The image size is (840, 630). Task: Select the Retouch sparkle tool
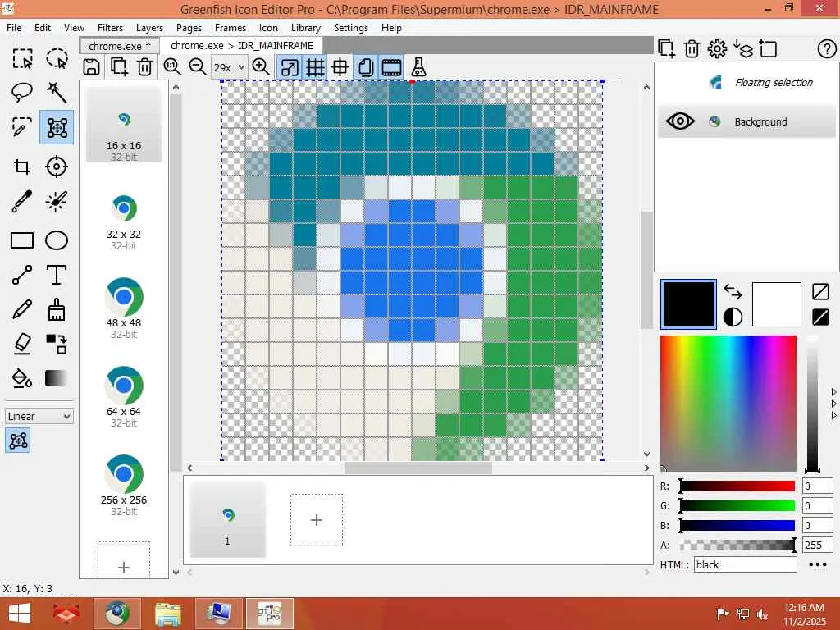point(57,202)
